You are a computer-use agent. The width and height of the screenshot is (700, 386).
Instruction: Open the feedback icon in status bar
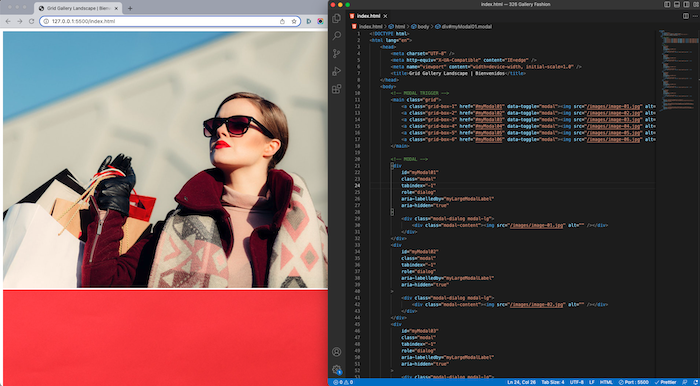pyautogui.click(x=685, y=382)
